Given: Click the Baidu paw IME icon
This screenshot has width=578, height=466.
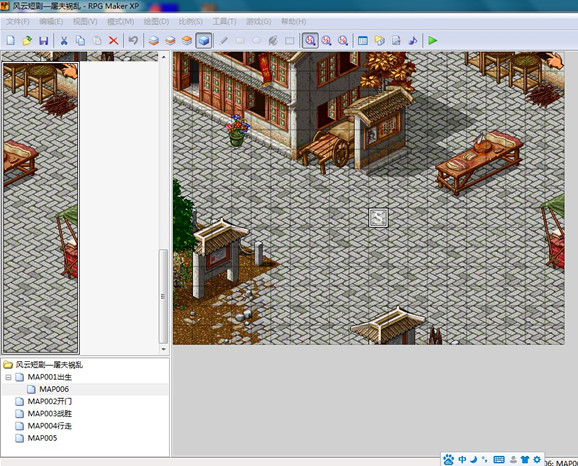Looking at the screenshot, I should pyautogui.click(x=449, y=459).
